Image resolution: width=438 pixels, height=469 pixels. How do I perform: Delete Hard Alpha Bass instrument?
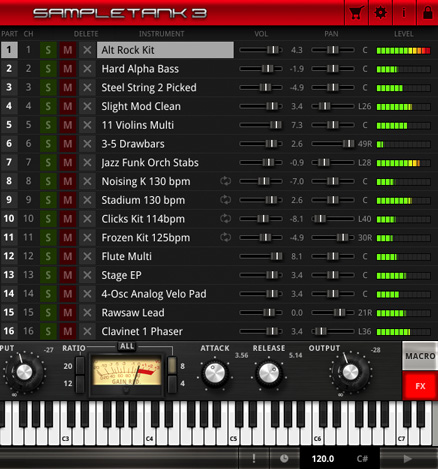click(x=87, y=69)
